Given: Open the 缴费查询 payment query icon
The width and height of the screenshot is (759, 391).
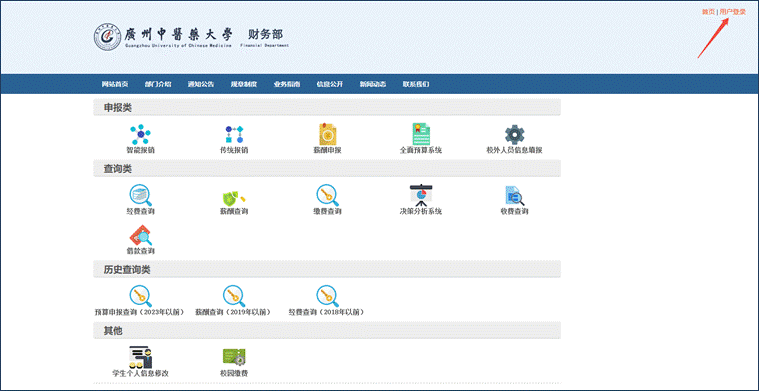Looking at the screenshot, I should (328, 196).
